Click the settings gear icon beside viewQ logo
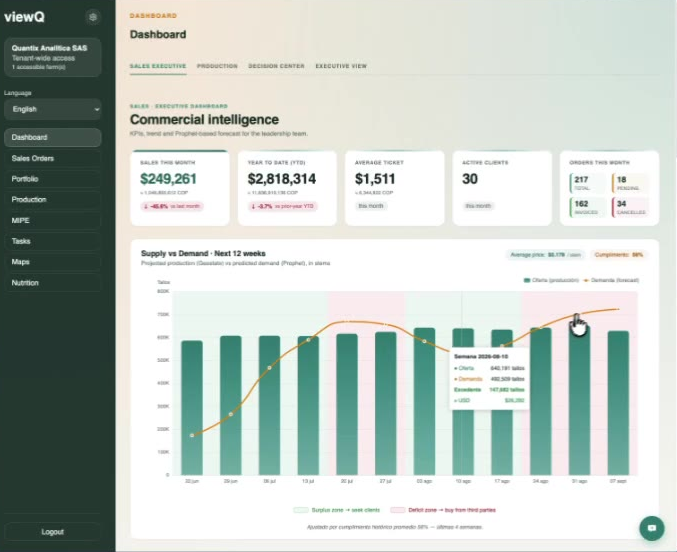 [93, 17]
